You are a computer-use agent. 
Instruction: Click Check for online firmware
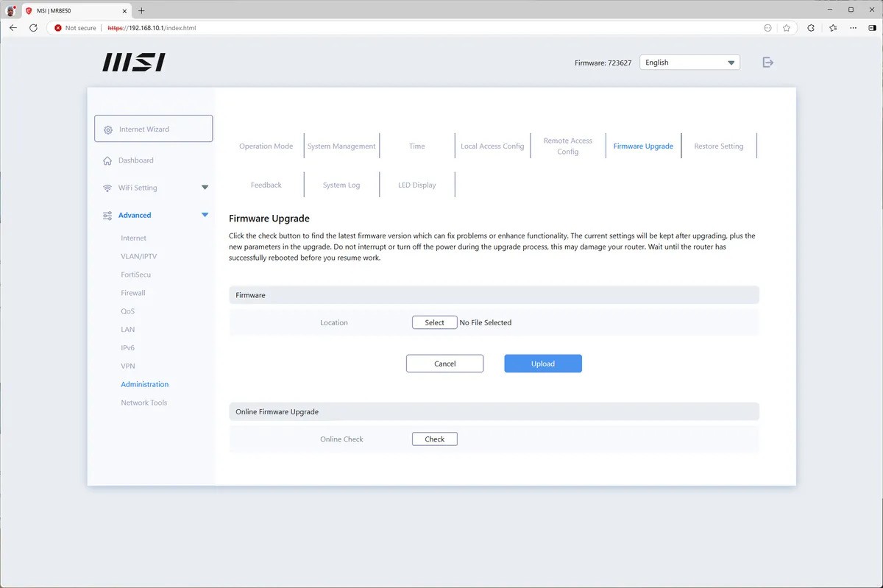click(x=434, y=439)
